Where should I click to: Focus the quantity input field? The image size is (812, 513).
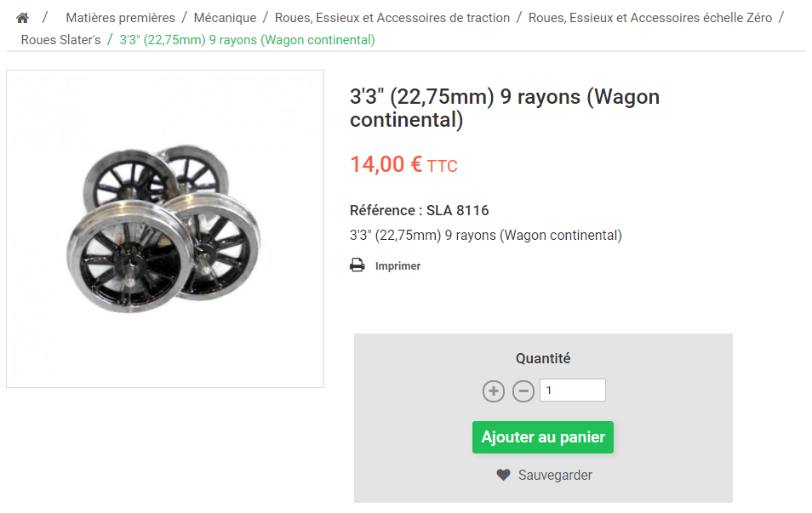coord(573,390)
